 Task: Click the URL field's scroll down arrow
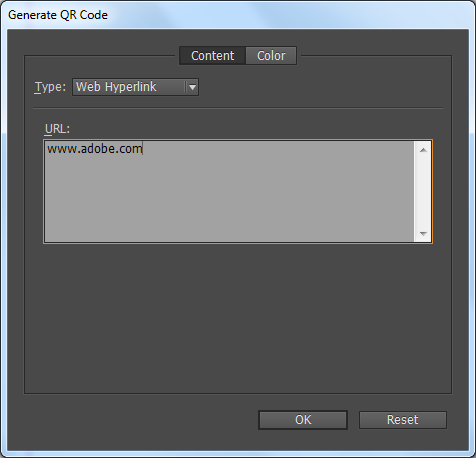pyautogui.click(x=423, y=234)
